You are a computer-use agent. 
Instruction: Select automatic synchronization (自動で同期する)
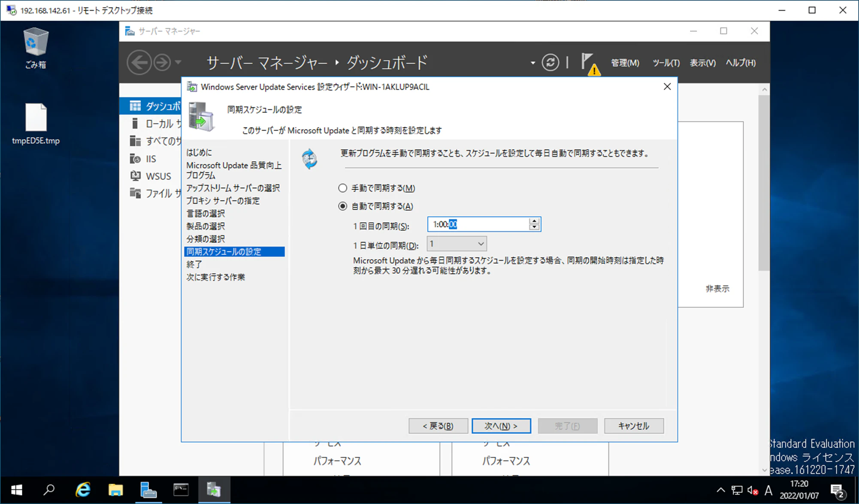pos(375,206)
